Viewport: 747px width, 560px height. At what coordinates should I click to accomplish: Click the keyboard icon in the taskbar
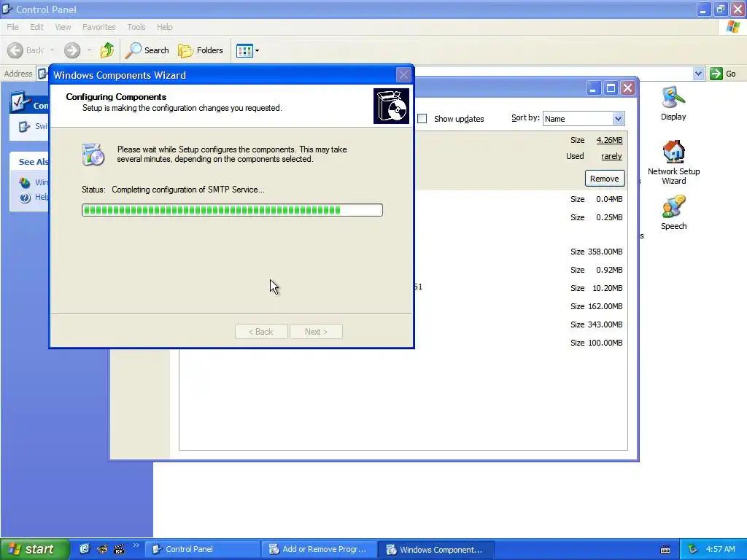tap(665, 550)
